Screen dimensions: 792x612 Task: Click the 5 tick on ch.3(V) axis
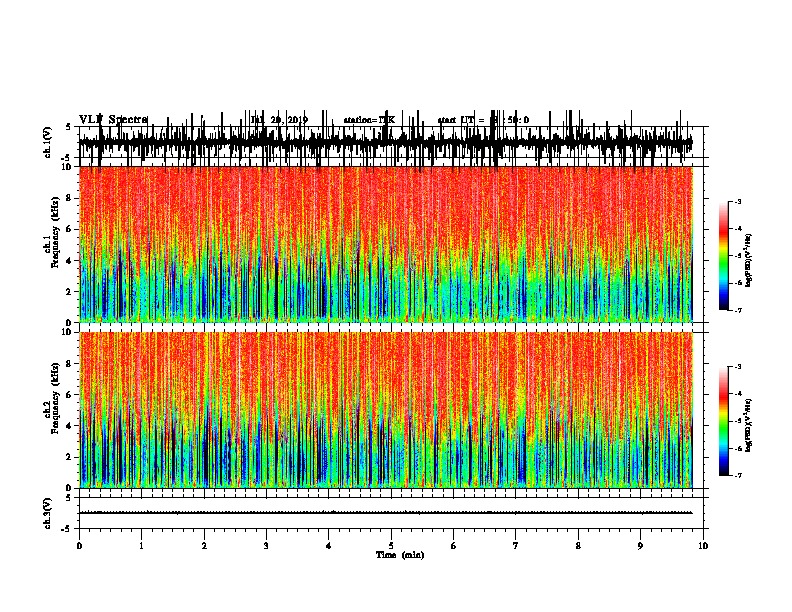tap(70, 498)
